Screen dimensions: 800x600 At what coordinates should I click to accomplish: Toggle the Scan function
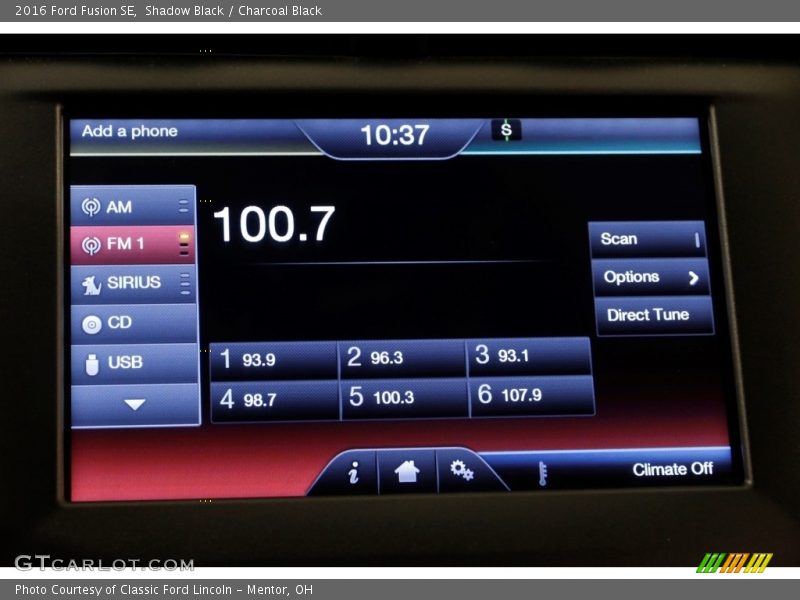647,239
